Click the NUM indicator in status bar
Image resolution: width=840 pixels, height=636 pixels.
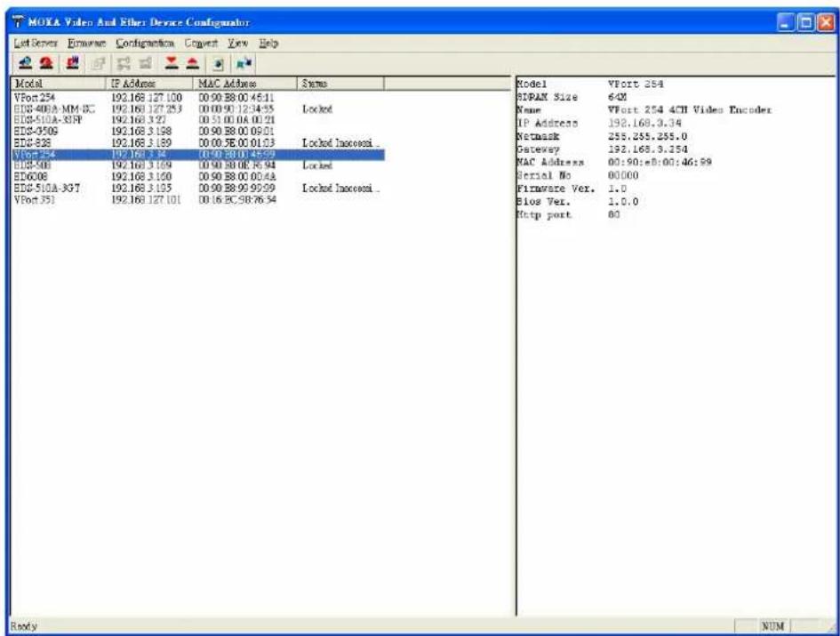772,626
